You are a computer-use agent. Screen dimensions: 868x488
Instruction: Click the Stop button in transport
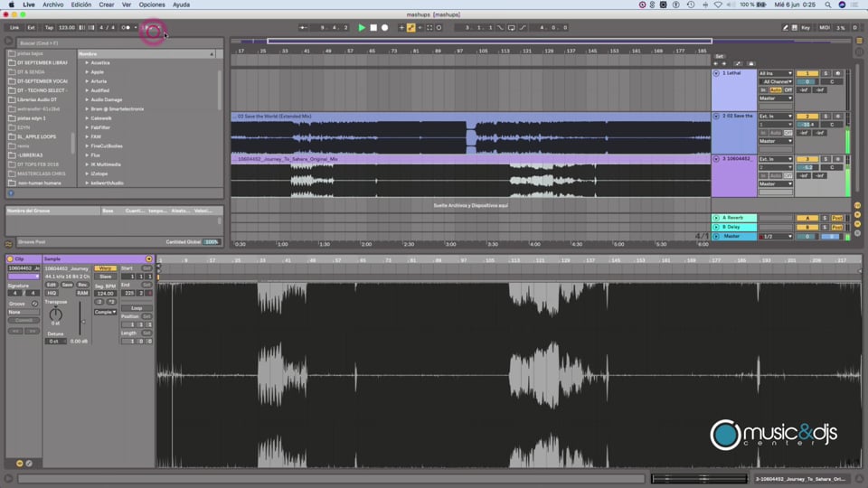373,28
